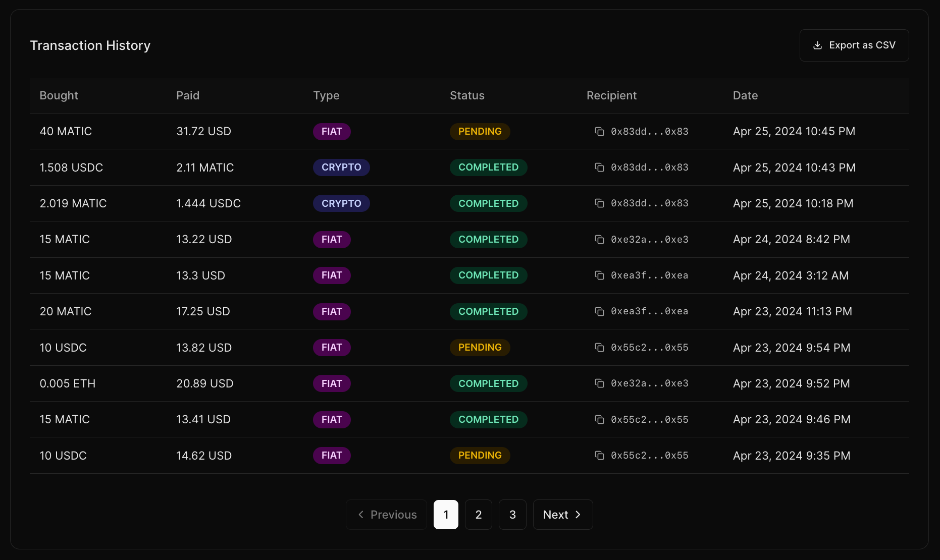Select the 40 MATIC bought cell

pos(66,132)
